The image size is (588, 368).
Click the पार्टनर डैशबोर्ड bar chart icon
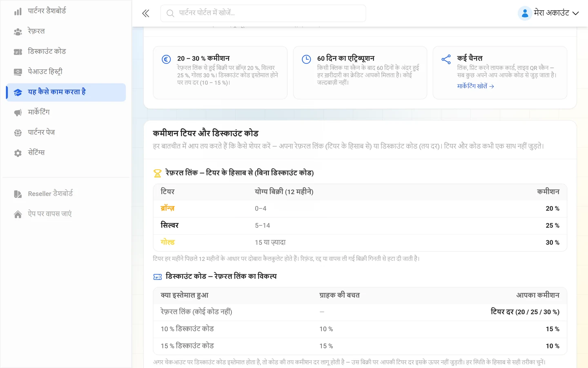point(18,11)
